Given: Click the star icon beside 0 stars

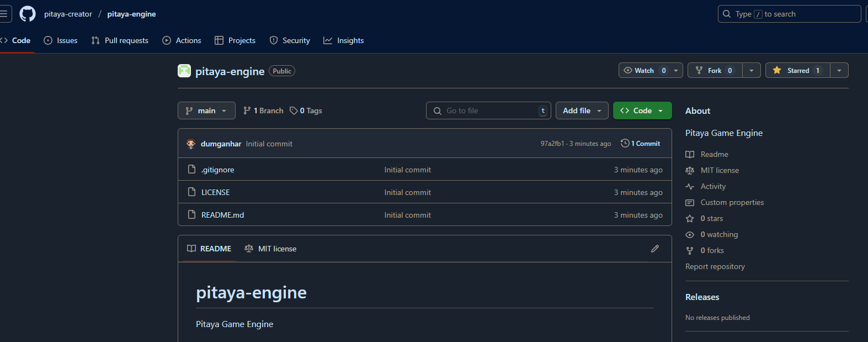Looking at the screenshot, I should click(x=690, y=218).
